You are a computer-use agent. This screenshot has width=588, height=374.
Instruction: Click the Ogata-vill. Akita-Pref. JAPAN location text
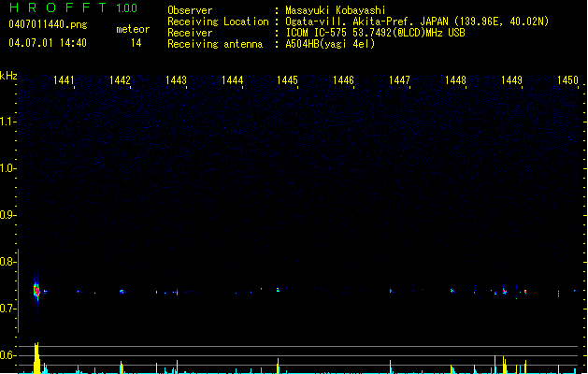pyautogui.click(x=417, y=22)
